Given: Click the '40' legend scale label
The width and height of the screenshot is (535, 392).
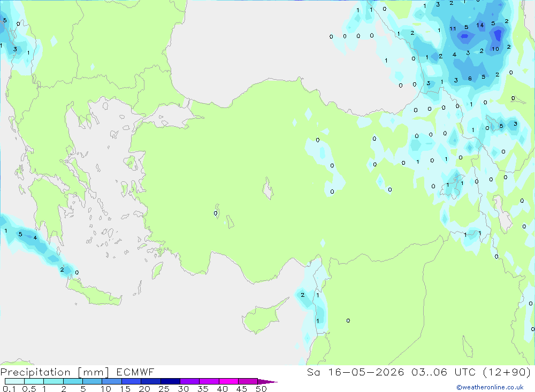Looking at the screenshot, I should click(222, 389).
